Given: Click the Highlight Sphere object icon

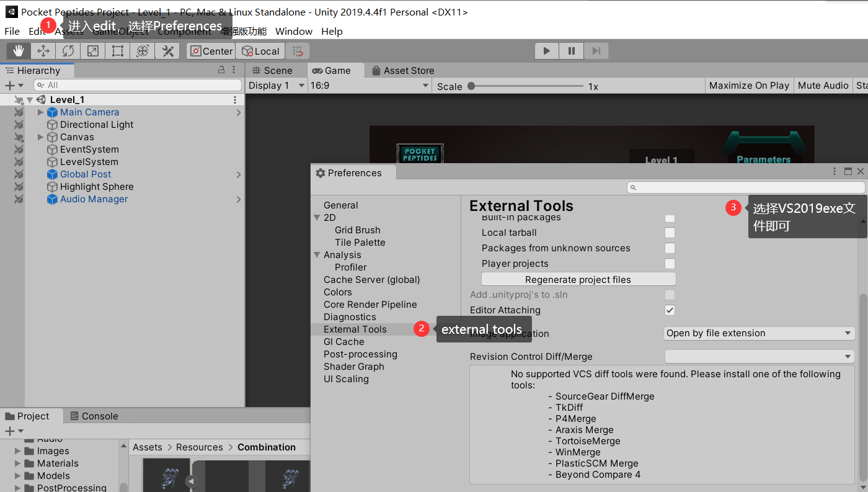Looking at the screenshot, I should (52, 187).
